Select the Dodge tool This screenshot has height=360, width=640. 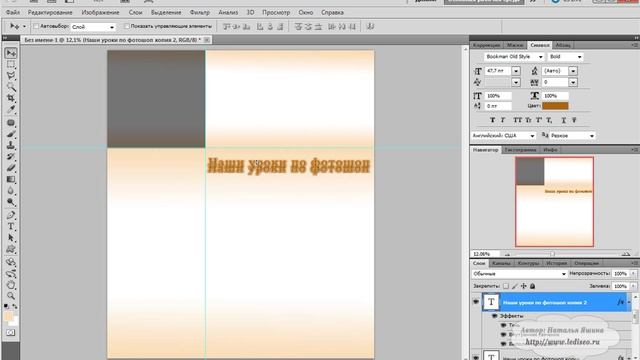[x=11, y=202]
